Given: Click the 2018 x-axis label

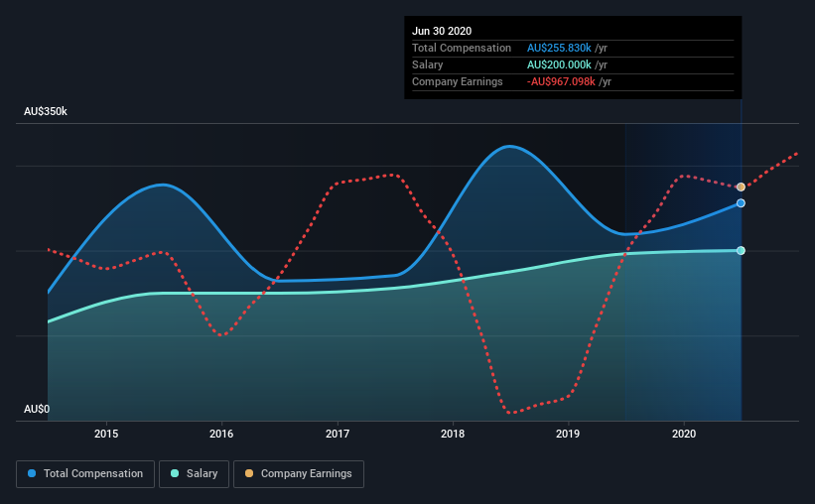Looking at the screenshot, I should 453,434.
